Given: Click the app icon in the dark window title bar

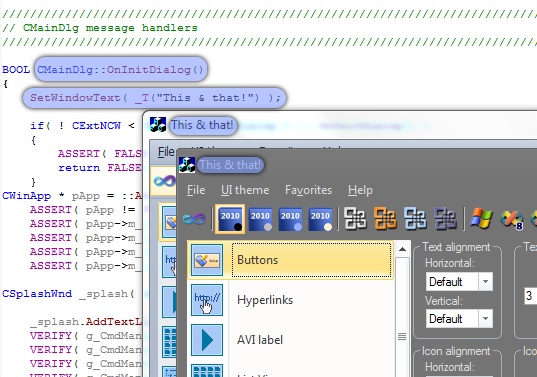Looking at the screenshot, I should point(187,165).
